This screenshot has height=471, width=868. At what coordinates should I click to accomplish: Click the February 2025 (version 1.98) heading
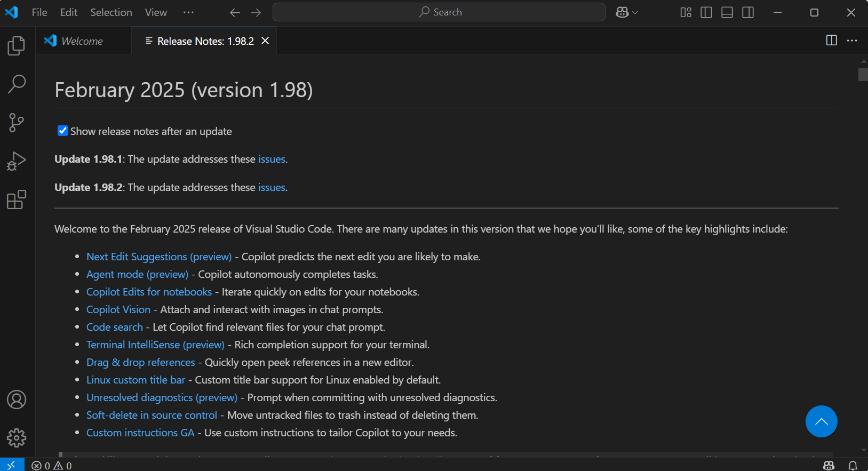(x=184, y=90)
